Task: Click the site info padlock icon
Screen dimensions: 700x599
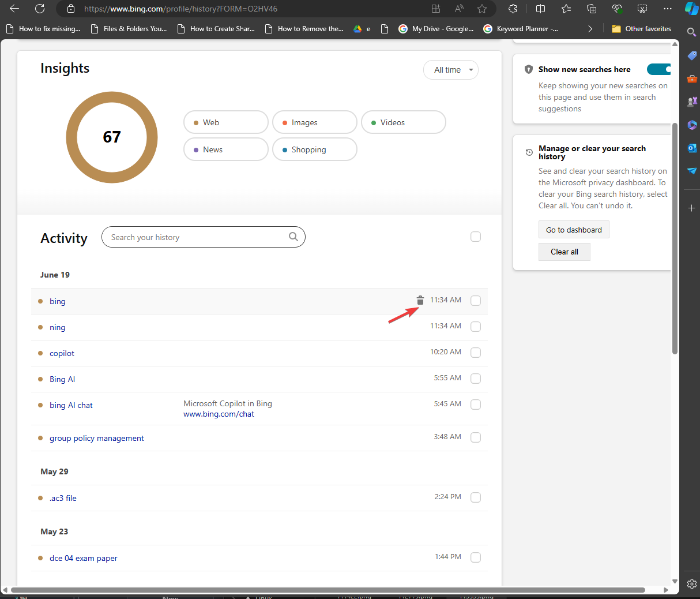Action: tap(71, 9)
